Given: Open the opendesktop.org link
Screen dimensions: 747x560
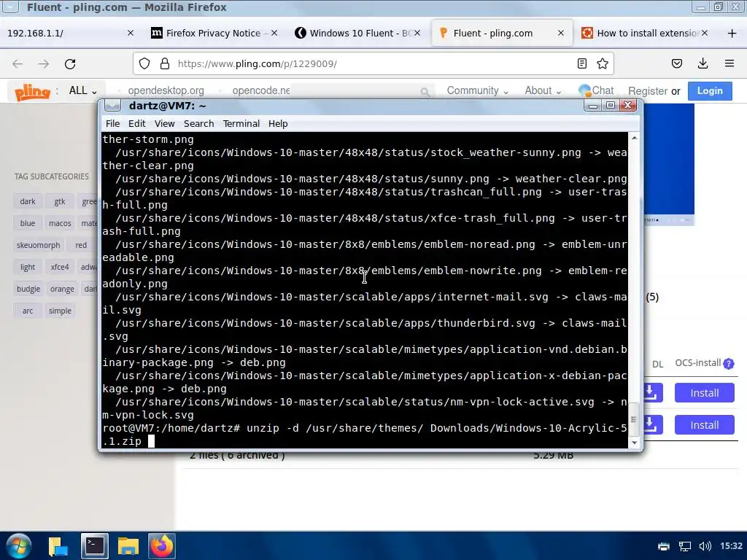Looking at the screenshot, I should 166,90.
